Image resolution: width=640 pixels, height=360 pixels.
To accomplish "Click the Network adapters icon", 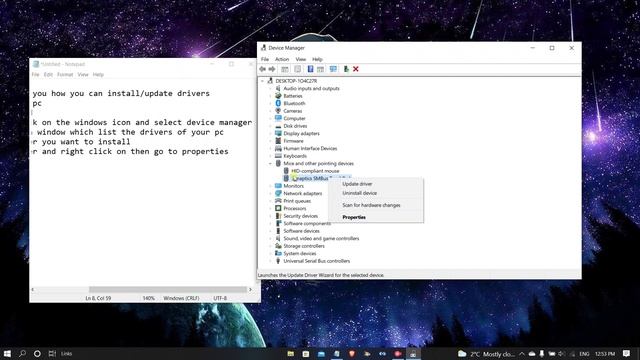I will [x=278, y=193].
